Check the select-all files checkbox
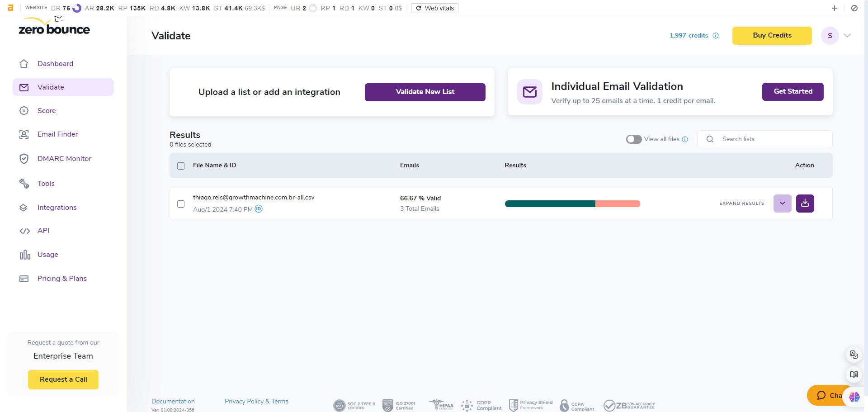 click(181, 166)
